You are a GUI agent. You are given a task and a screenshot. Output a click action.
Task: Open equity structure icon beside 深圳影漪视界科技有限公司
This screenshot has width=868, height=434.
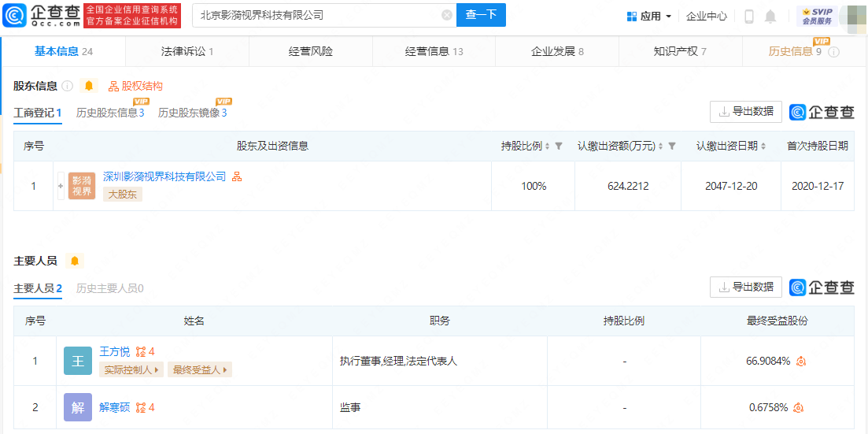[237, 176]
